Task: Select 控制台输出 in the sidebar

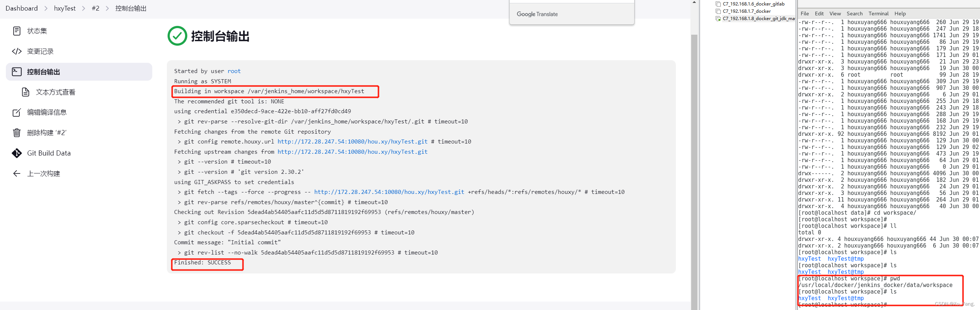Action: tap(79, 72)
